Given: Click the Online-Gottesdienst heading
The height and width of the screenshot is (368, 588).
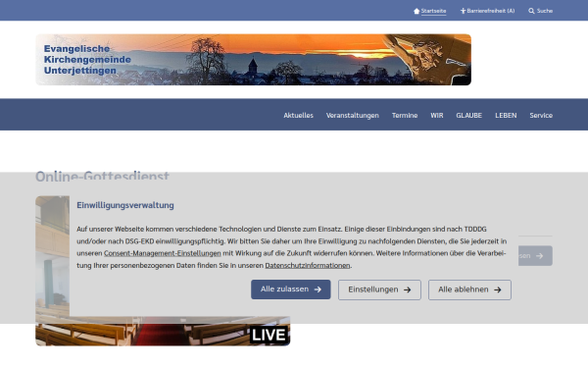Looking at the screenshot, I should click(x=102, y=176).
